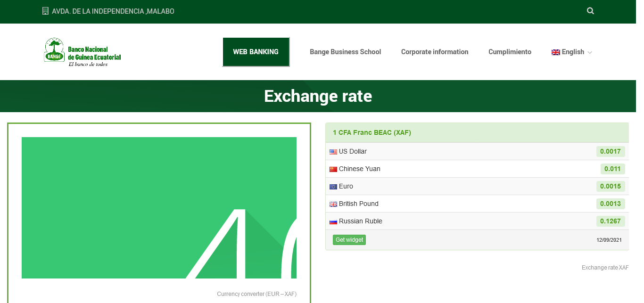The width and height of the screenshot is (644, 303).
Task: Click the British Pound flag icon
Action: pyautogui.click(x=333, y=204)
